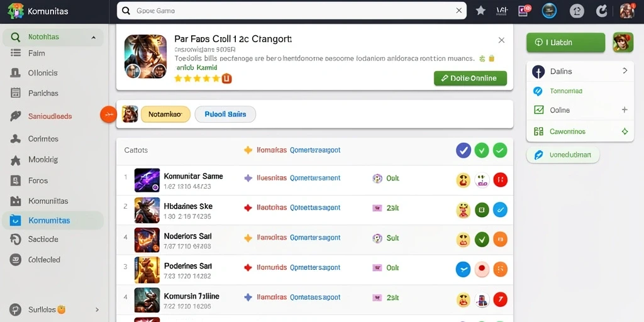Click the refresh arrow icon in top bar
This screenshot has width=644, height=322.
pyautogui.click(x=602, y=11)
